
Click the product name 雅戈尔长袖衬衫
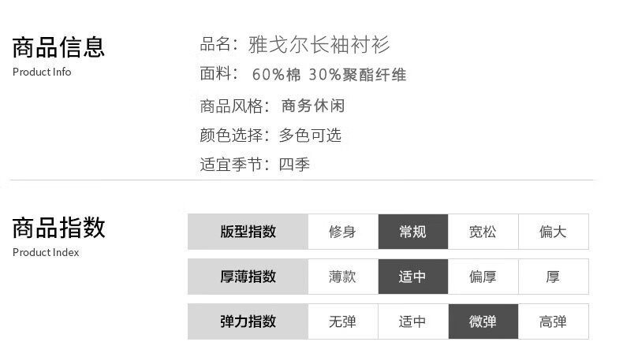coord(319,44)
